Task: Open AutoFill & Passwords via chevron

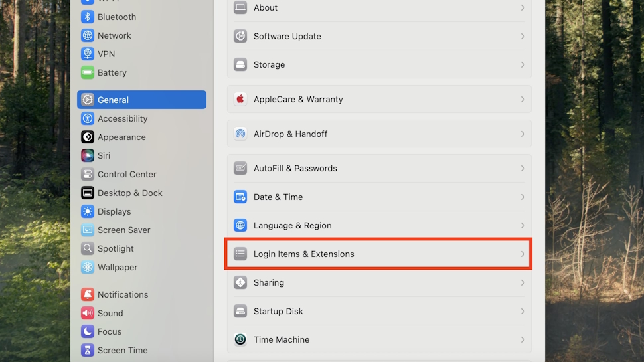Action: (523, 168)
